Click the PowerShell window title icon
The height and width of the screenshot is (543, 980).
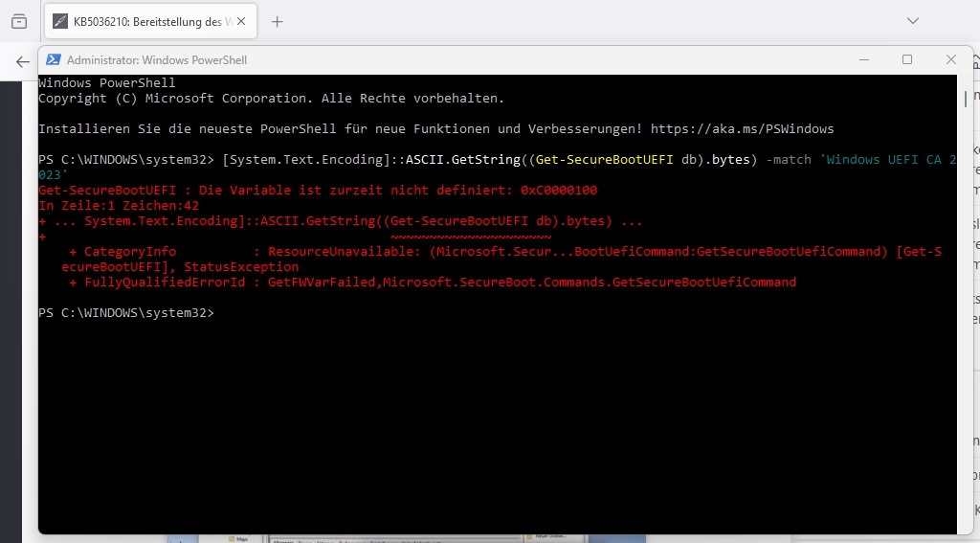54,59
